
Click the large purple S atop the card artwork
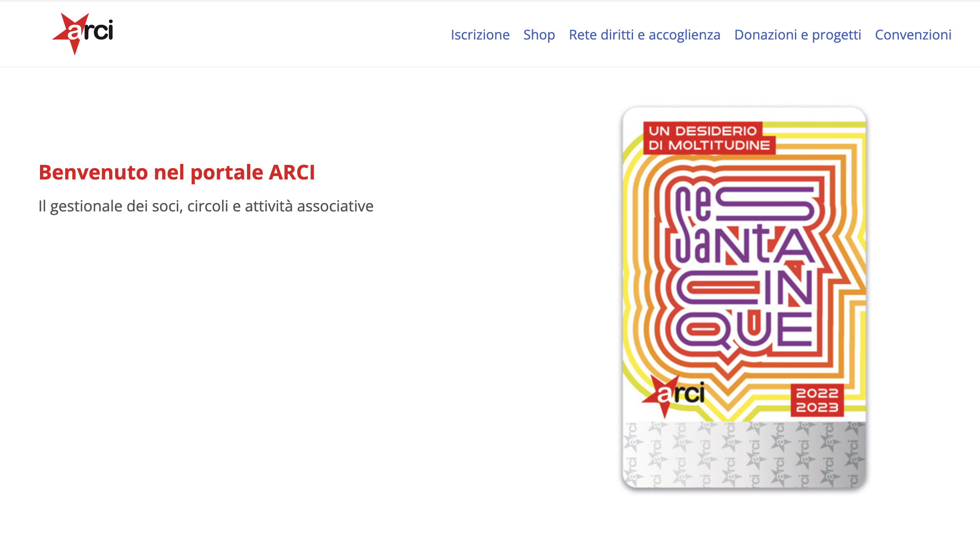click(765, 203)
